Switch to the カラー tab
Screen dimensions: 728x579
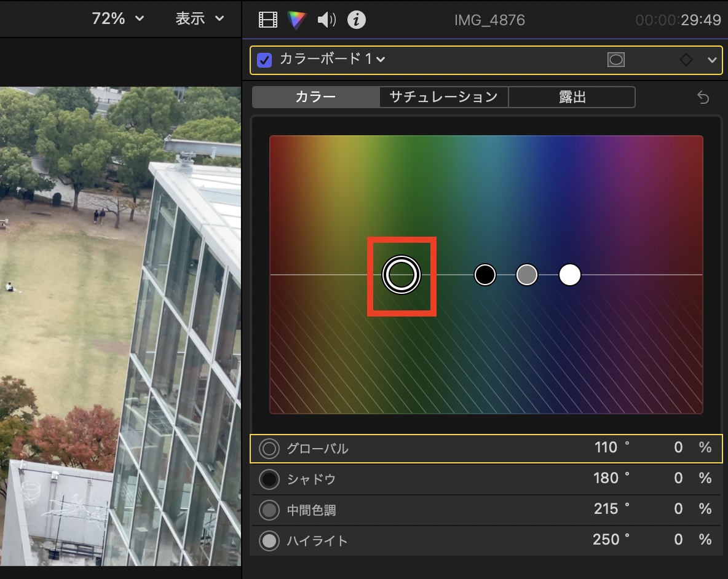coord(315,97)
